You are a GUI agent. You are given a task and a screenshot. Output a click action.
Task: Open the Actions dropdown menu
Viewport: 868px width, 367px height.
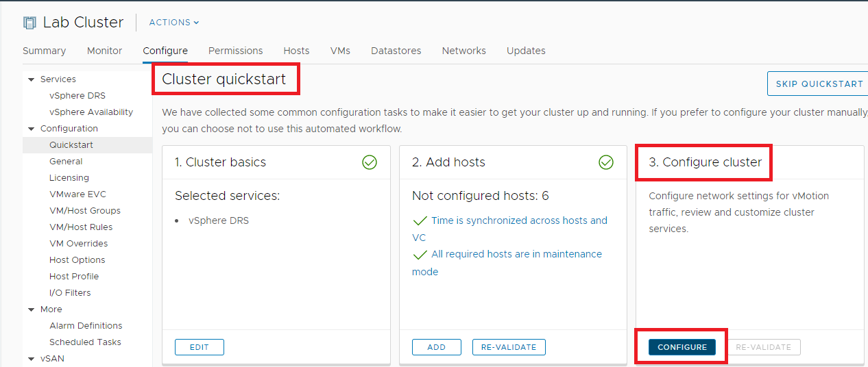(x=174, y=23)
